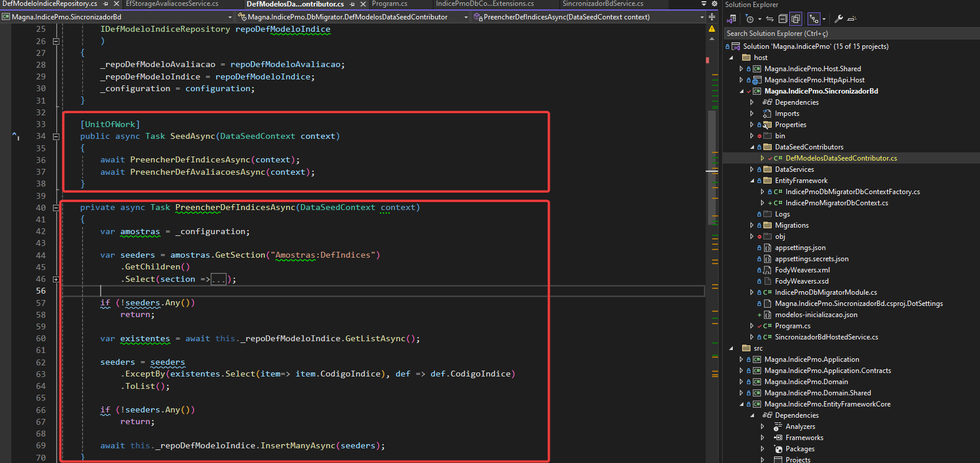Image resolution: width=980 pixels, height=463 pixels.
Task: Click Pending Changes Filter clock icon
Action: tap(749, 19)
